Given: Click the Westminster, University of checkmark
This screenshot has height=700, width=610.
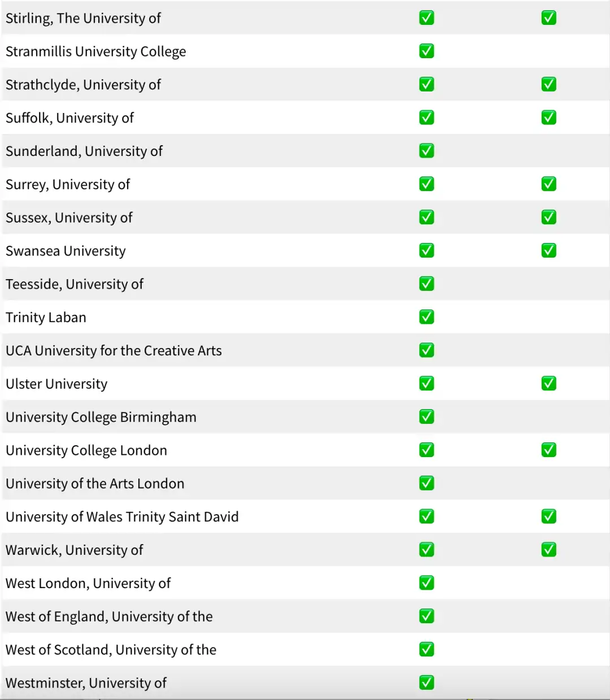Looking at the screenshot, I should [426, 682].
